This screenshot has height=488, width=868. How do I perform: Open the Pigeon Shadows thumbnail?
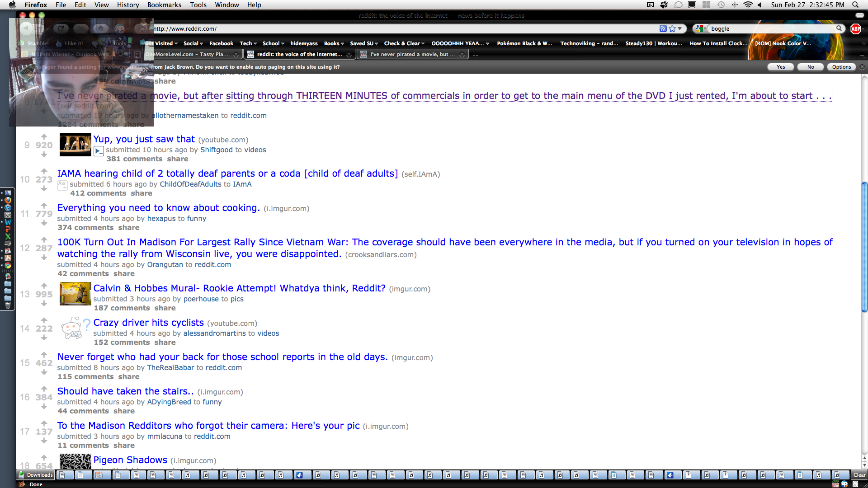pyautogui.click(x=75, y=461)
